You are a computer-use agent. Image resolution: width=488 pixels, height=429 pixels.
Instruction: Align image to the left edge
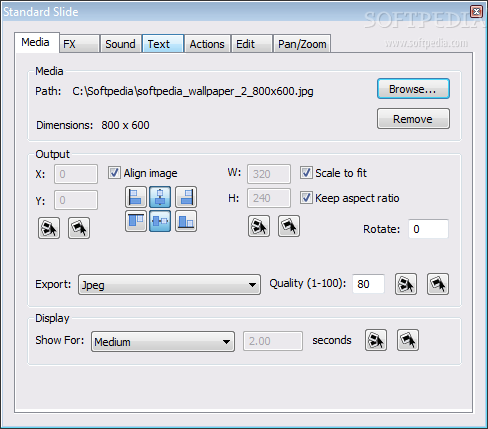pyautogui.click(x=136, y=197)
